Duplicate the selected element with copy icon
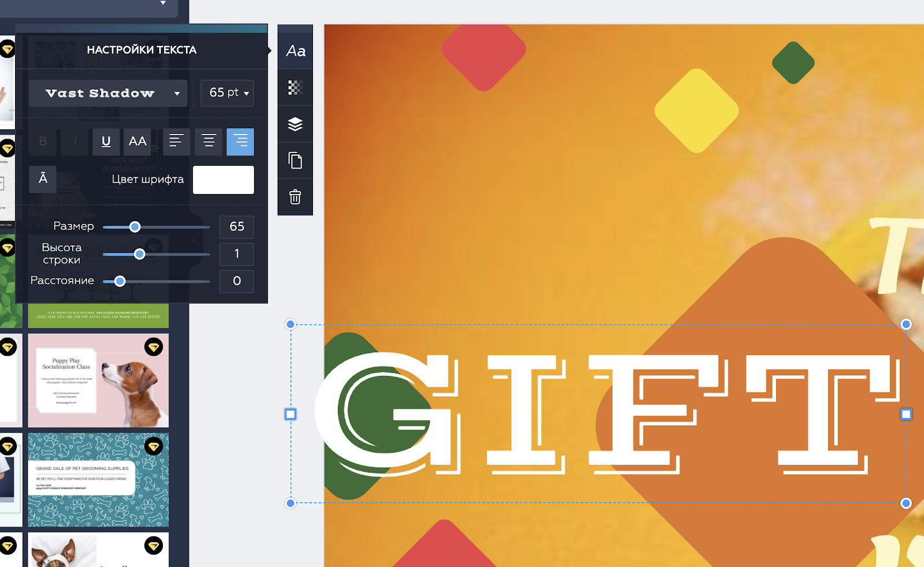 pos(295,161)
